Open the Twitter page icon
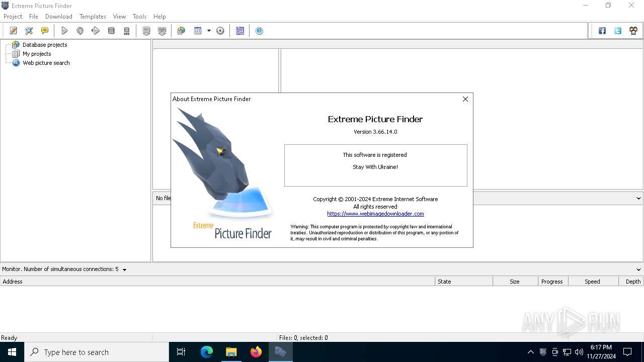 [x=618, y=31]
